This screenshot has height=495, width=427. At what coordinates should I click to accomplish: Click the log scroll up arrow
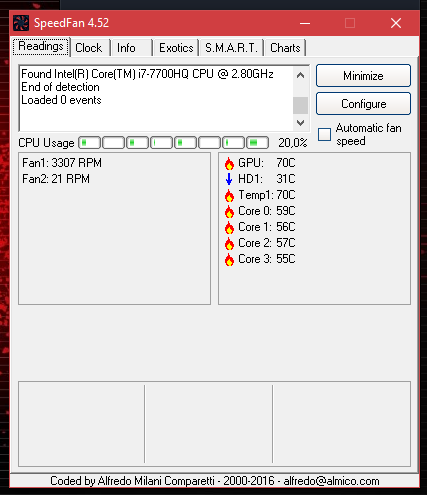[300, 75]
